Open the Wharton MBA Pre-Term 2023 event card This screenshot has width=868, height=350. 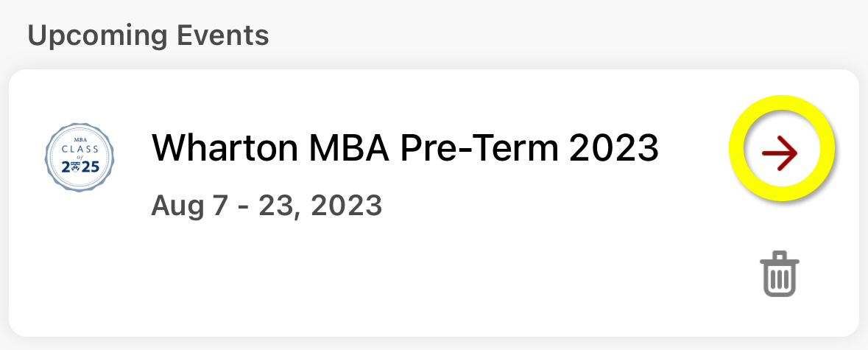(434, 203)
